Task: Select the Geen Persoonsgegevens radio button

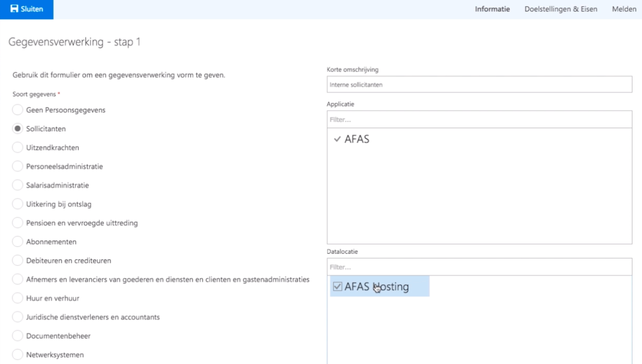Action: [x=17, y=110]
